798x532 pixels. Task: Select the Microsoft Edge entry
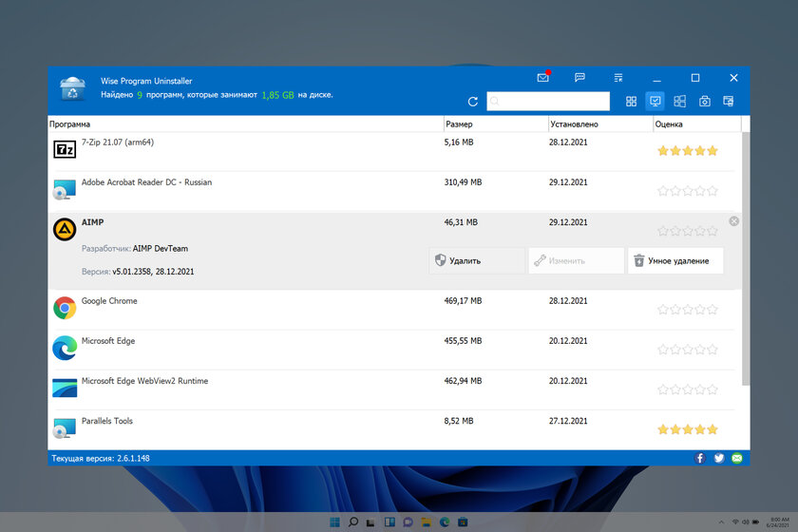[395, 351]
